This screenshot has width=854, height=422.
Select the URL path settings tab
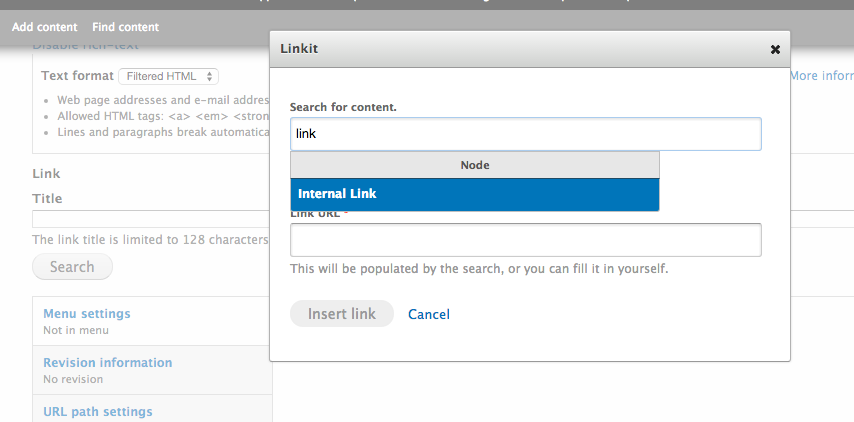click(x=98, y=411)
